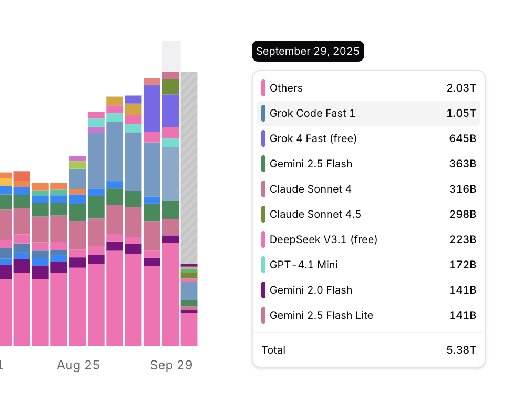Click the Others label in the tooltip
This screenshot has height=401, width=532.
(x=286, y=88)
